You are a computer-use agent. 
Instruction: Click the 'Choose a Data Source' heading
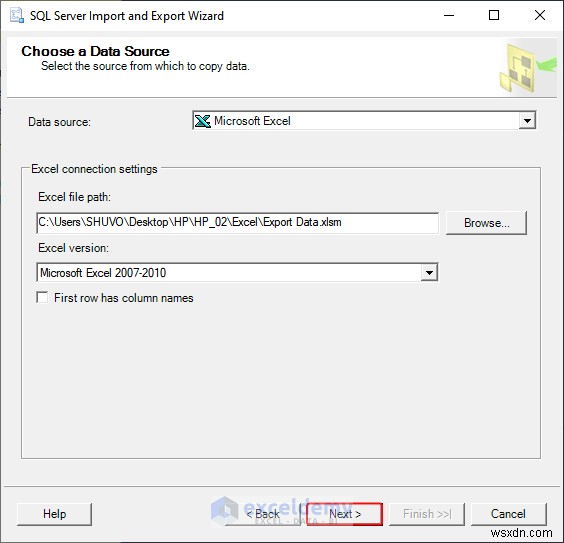tap(95, 51)
